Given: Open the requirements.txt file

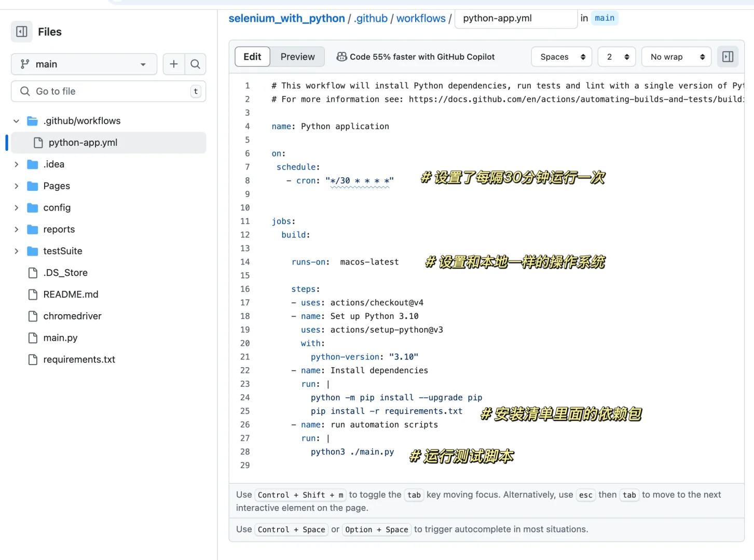Looking at the screenshot, I should pyautogui.click(x=108, y=360).
